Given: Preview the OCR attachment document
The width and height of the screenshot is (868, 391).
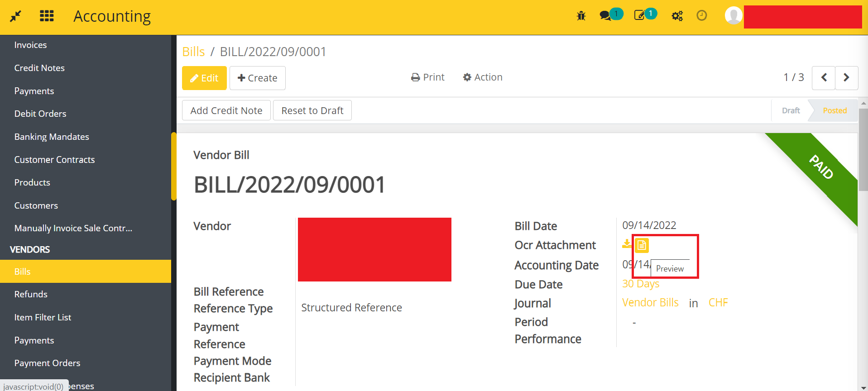Looking at the screenshot, I should (x=642, y=245).
